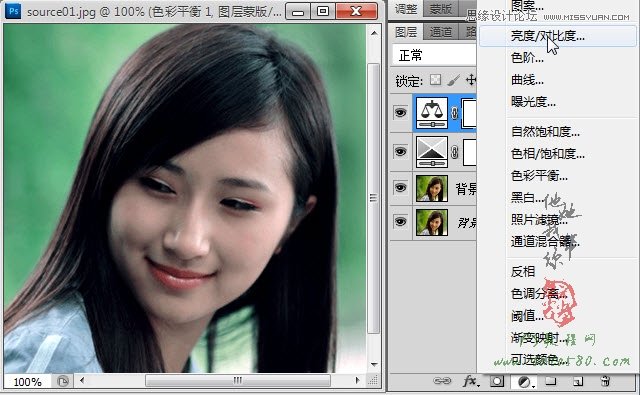640x395 pixels.
Task: Hide the gradient map adjustment layer
Action: [400, 151]
